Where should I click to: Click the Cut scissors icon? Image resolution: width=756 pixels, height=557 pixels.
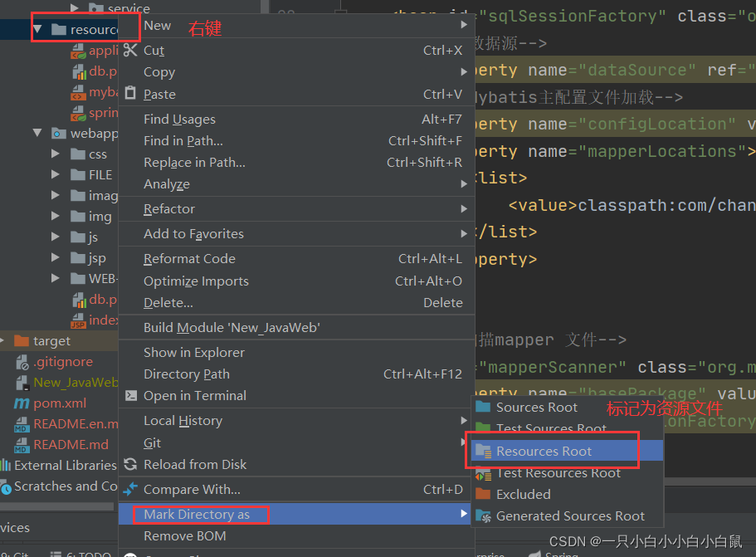pyautogui.click(x=130, y=50)
